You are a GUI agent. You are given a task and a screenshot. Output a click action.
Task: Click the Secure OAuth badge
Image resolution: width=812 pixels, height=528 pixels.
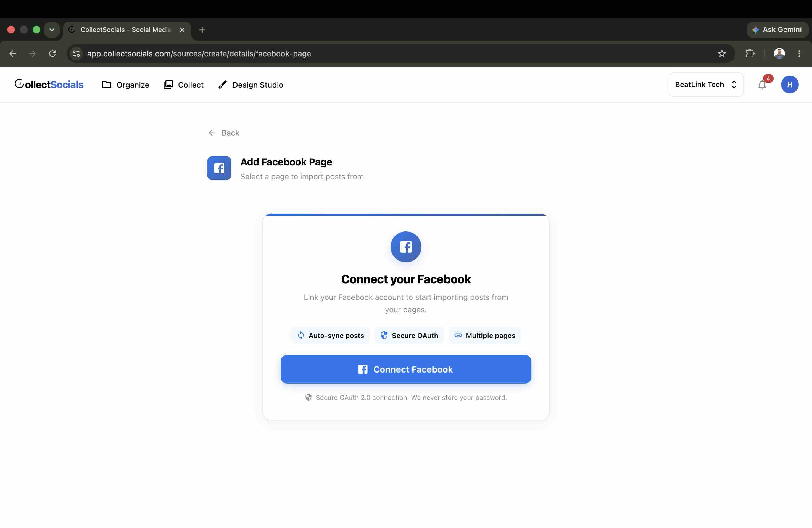point(409,335)
